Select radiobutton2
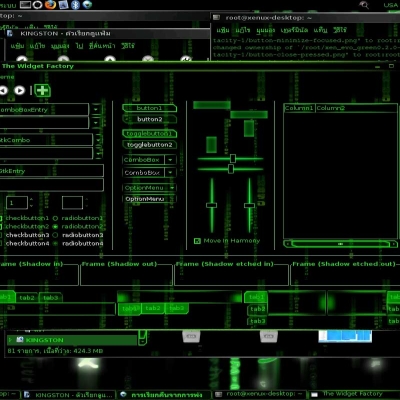Screen dimensions: 400x400 (55, 227)
